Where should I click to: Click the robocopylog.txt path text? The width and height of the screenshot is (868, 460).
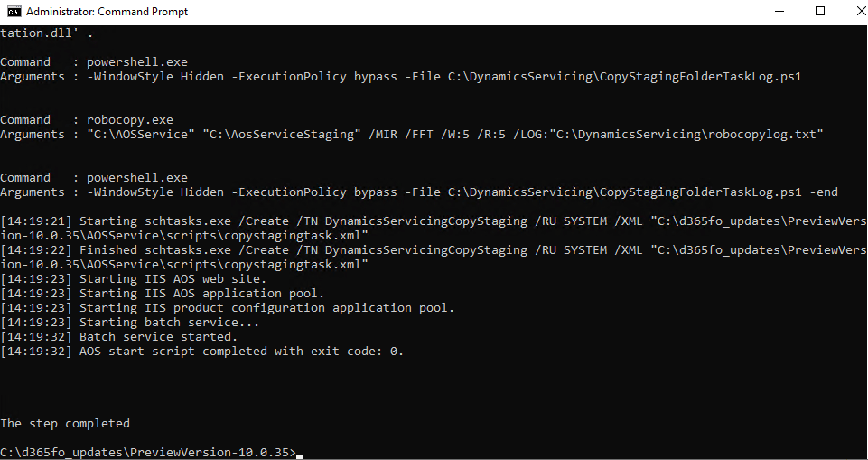click(700, 135)
